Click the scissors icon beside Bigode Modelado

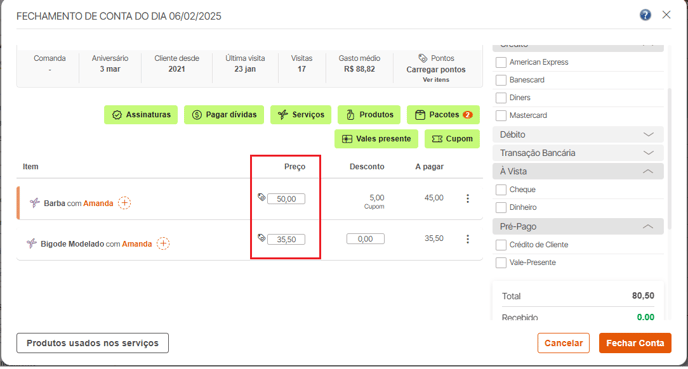32,243
